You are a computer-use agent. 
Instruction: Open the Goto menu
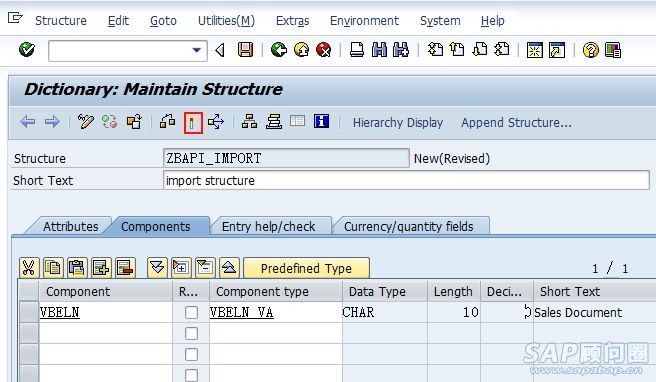click(163, 21)
